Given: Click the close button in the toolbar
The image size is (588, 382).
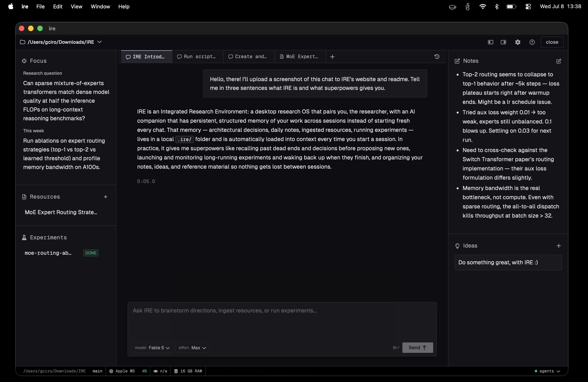Looking at the screenshot, I should [x=552, y=42].
